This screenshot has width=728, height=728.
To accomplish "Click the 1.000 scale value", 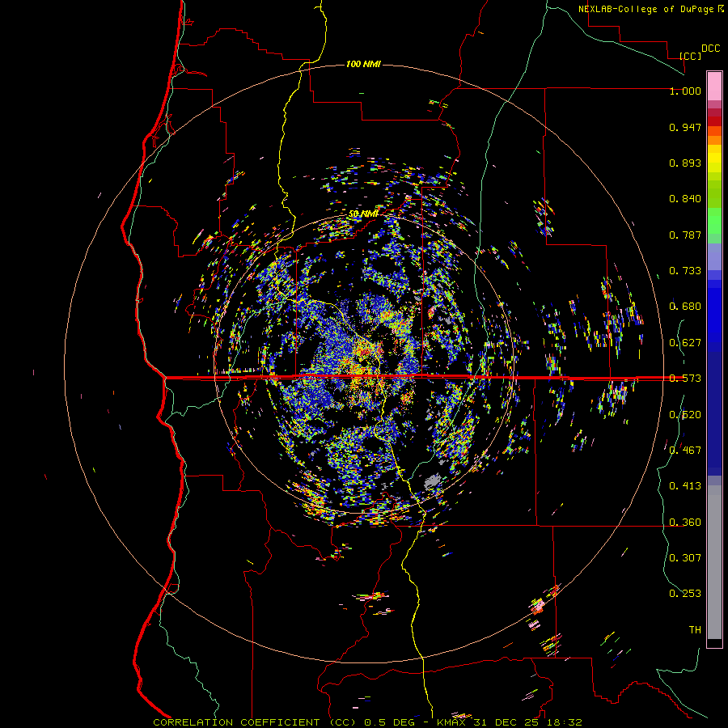I will pyautogui.click(x=685, y=91).
